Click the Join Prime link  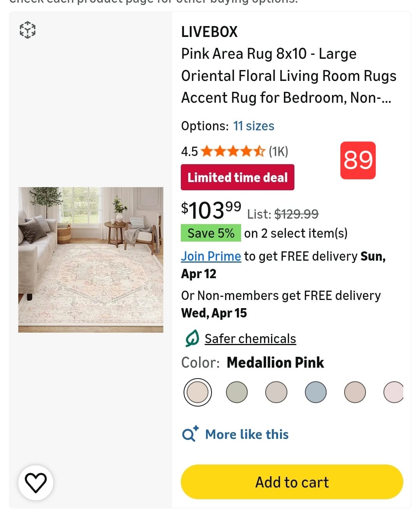(x=211, y=256)
